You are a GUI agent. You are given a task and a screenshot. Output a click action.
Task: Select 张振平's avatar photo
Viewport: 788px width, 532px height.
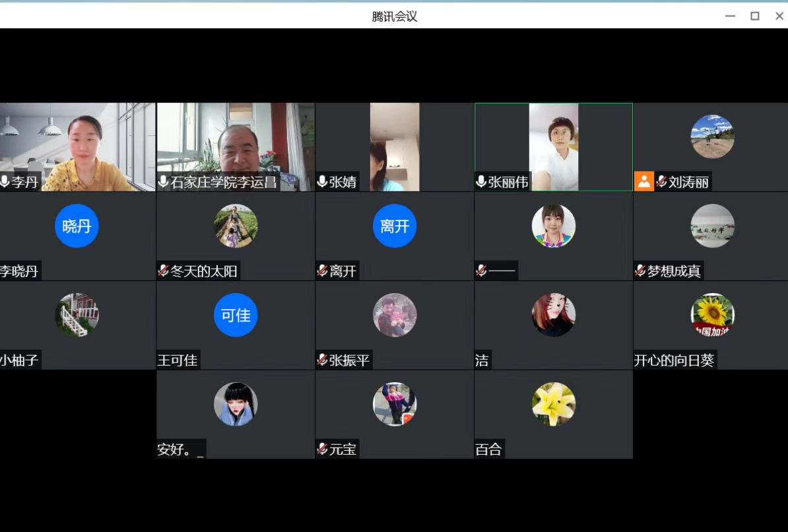pyautogui.click(x=395, y=315)
